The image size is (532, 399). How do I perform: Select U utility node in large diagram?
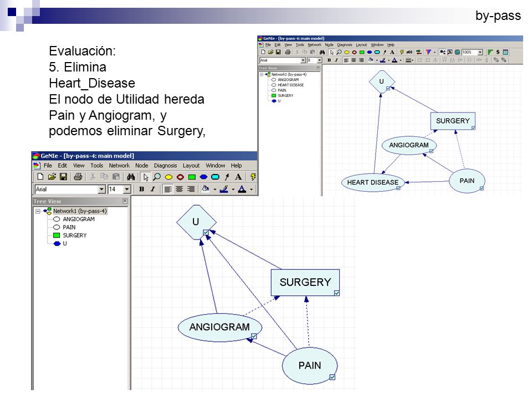(x=196, y=222)
